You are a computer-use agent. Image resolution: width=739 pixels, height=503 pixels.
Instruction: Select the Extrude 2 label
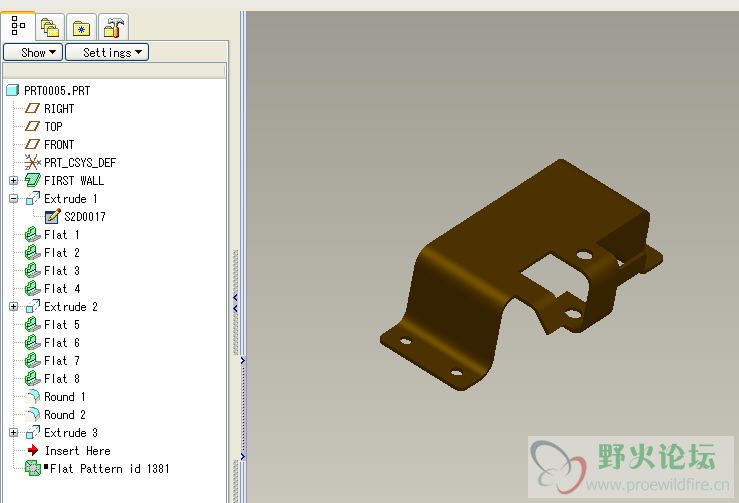71,307
